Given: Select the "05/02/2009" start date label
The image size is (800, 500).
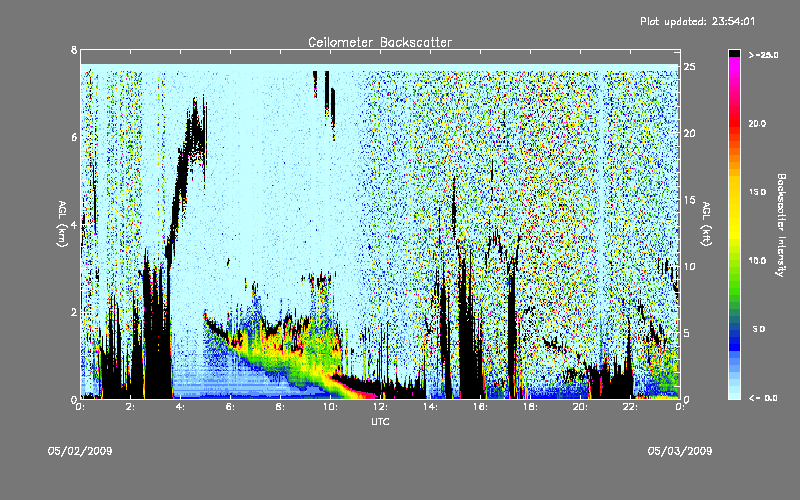Looking at the screenshot, I should pos(80,451).
